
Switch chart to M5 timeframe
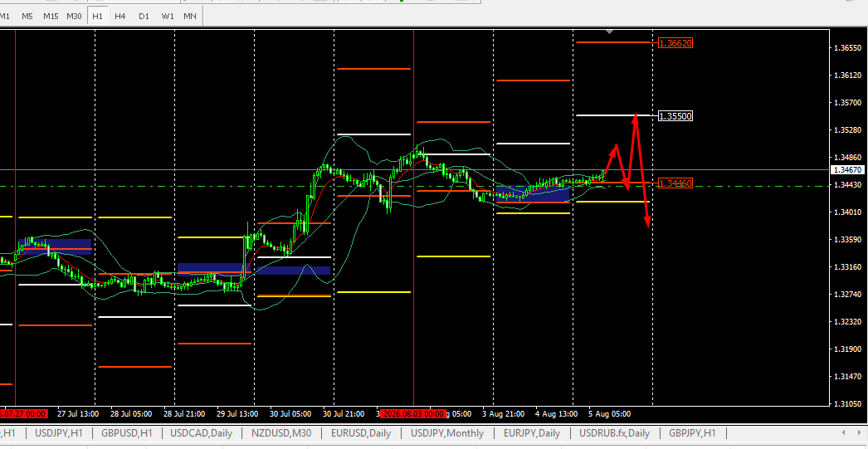[x=27, y=16]
